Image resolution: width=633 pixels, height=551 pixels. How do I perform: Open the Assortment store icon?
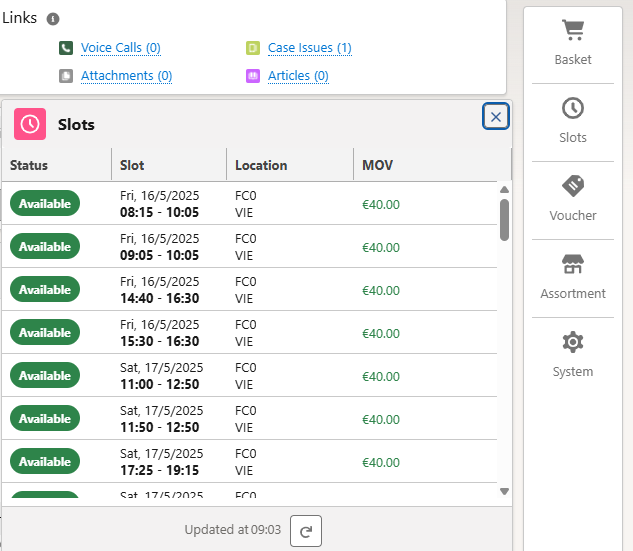coord(573,265)
